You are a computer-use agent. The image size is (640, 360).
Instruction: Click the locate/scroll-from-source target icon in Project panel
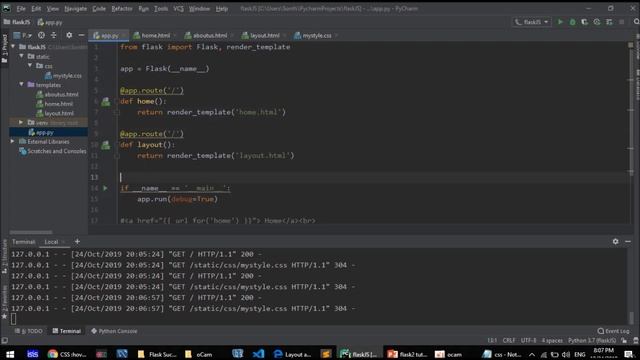click(x=41, y=36)
